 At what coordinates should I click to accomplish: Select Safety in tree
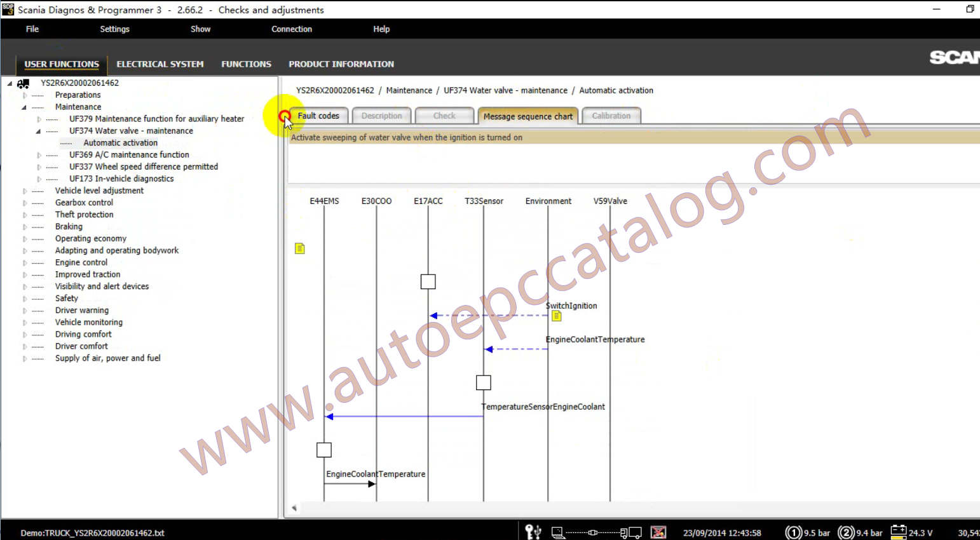(x=67, y=299)
